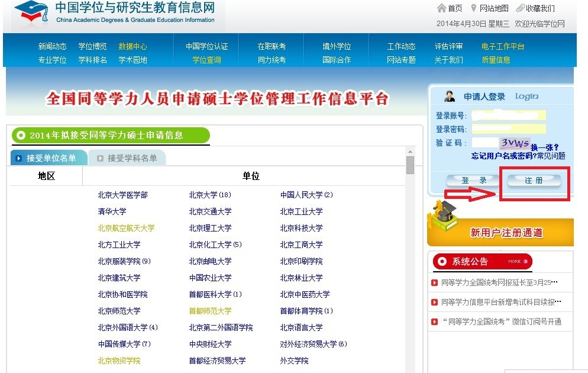The height and width of the screenshot is (373, 588).
Task: Click the map pin icon beside 网站地图
Action: (x=474, y=8)
